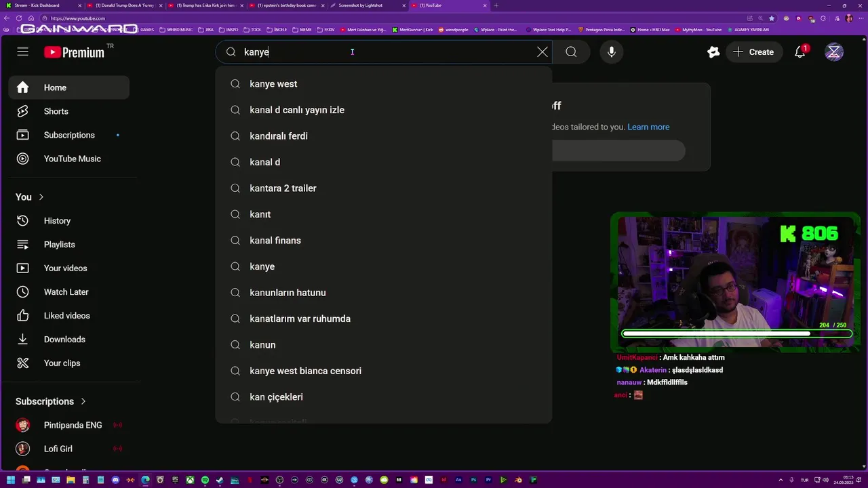Go to Home in the sidebar
Viewport: 868px width, 488px height.
pos(68,87)
